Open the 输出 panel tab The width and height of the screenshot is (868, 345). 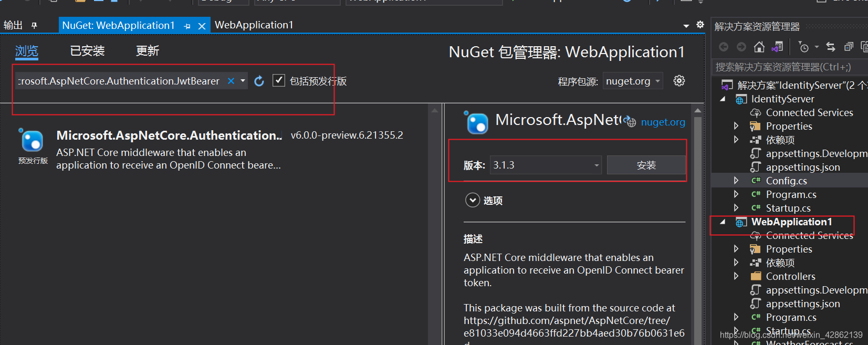click(x=13, y=25)
